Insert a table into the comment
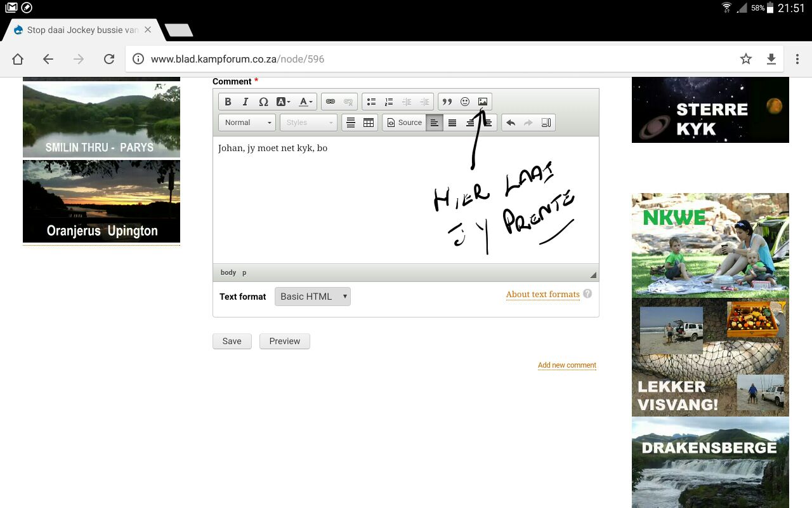The width and height of the screenshot is (812, 508). 369,123
